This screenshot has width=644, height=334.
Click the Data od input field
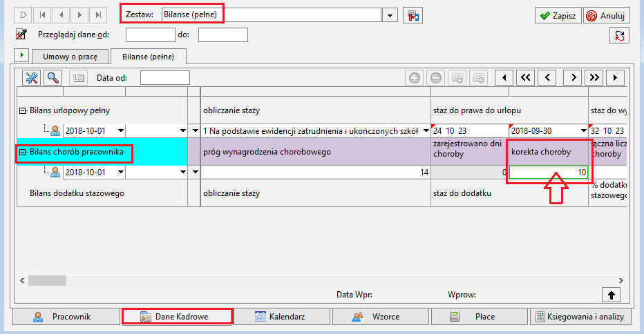coord(164,77)
